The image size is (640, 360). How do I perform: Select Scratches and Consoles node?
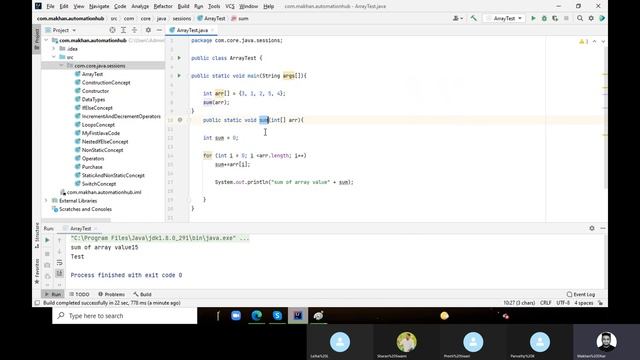click(x=85, y=209)
